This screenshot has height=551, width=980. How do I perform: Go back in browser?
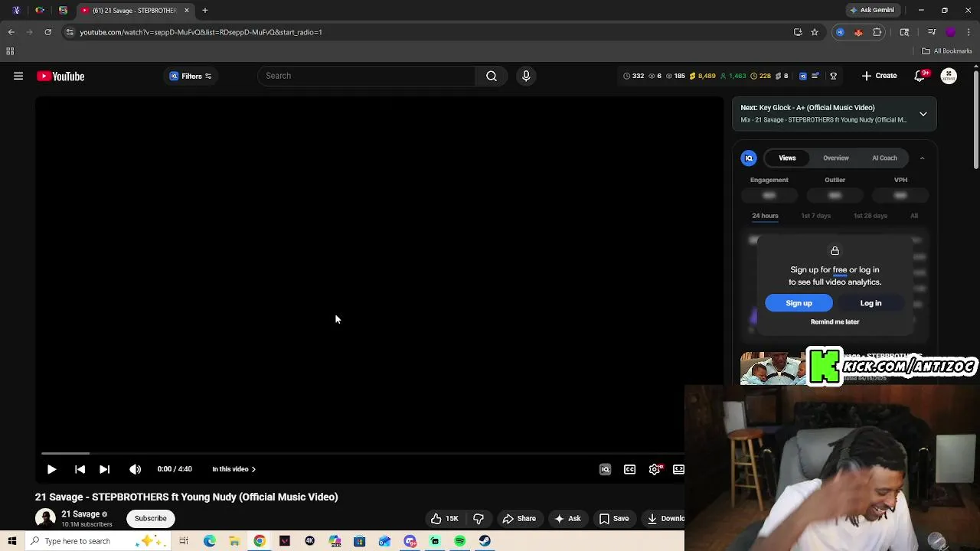click(11, 32)
